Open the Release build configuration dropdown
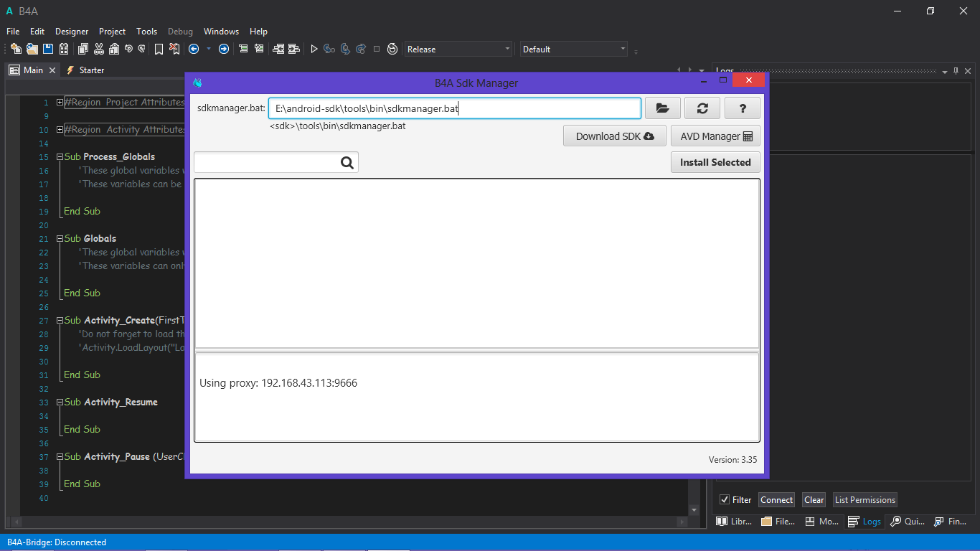This screenshot has height=551, width=980. pyautogui.click(x=458, y=50)
